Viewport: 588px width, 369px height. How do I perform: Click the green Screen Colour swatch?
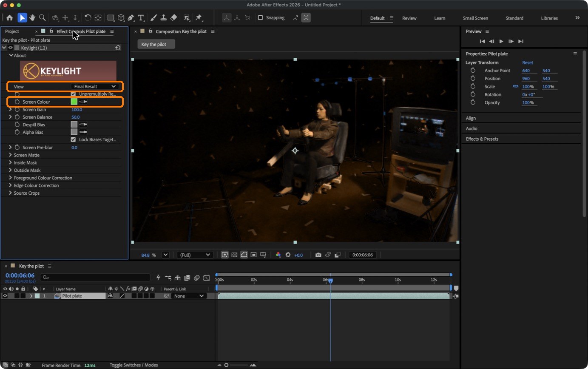(x=74, y=102)
